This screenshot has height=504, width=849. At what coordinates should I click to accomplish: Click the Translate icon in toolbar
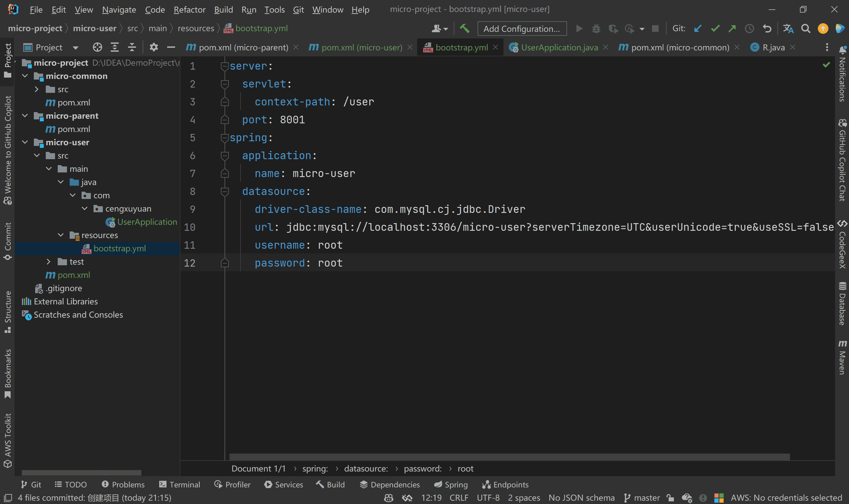click(x=788, y=29)
